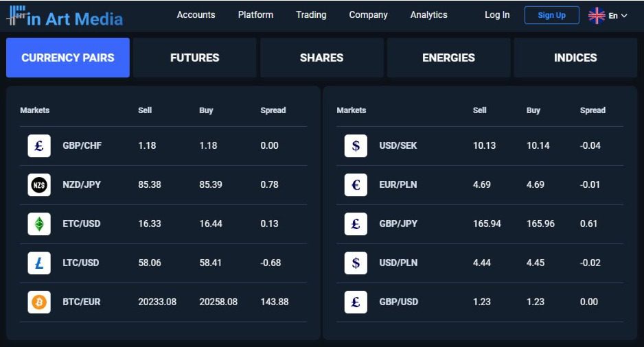Click the dollar icon beside USD/PLN
Screen dimensions: 644x347
356,263
